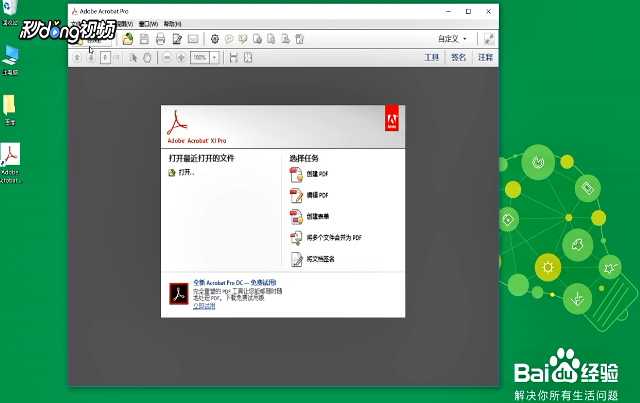Click the Open file folder icon
The width and height of the screenshot is (640, 403).
coord(128,39)
